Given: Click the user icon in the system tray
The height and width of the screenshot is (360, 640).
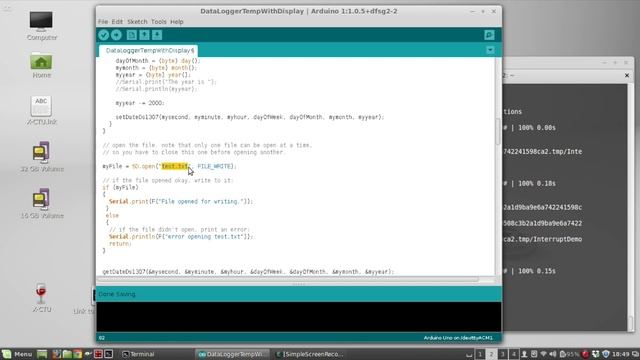Looking at the screenshot, I should [524, 354].
